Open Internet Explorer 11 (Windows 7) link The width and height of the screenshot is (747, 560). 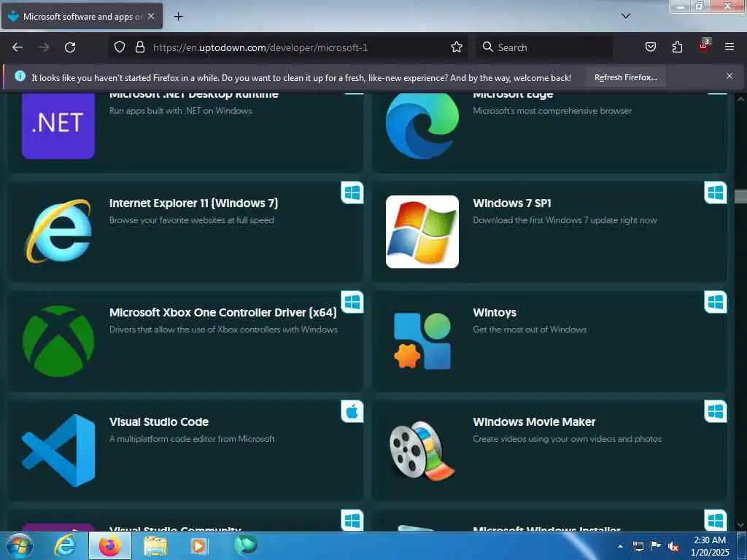pyautogui.click(x=193, y=203)
